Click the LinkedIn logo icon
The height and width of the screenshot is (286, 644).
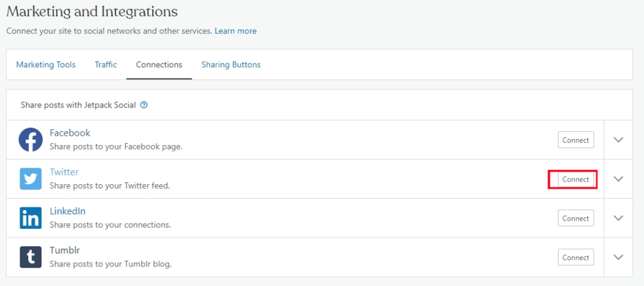click(30, 218)
